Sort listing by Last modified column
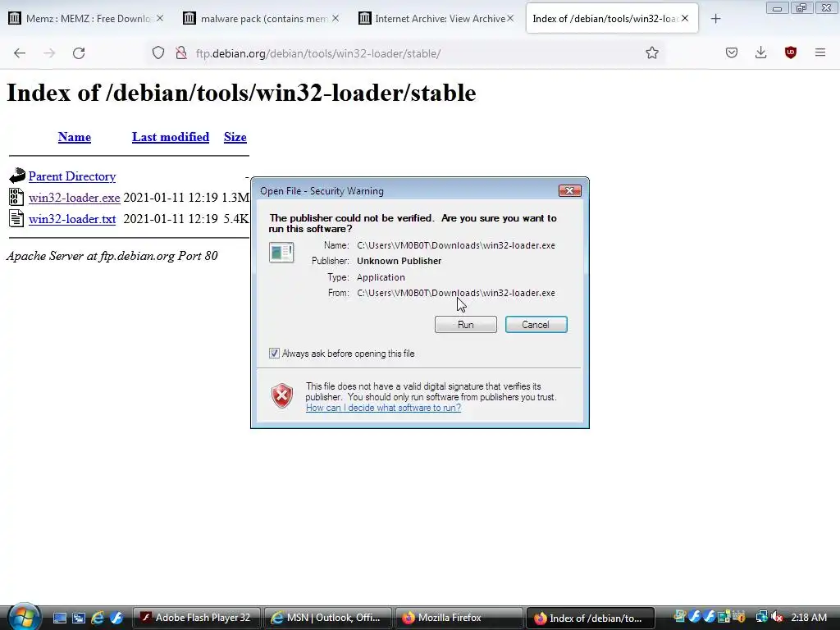The image size is (840, 630). (x=171, y=137)
